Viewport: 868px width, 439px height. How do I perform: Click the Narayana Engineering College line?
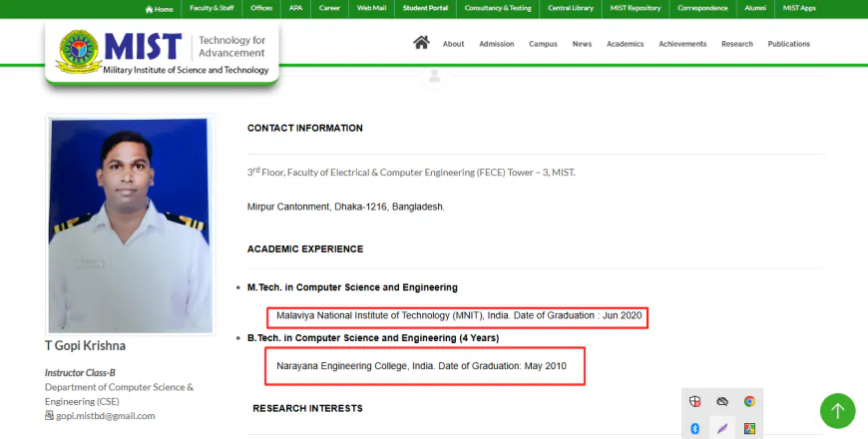(421, 366)
